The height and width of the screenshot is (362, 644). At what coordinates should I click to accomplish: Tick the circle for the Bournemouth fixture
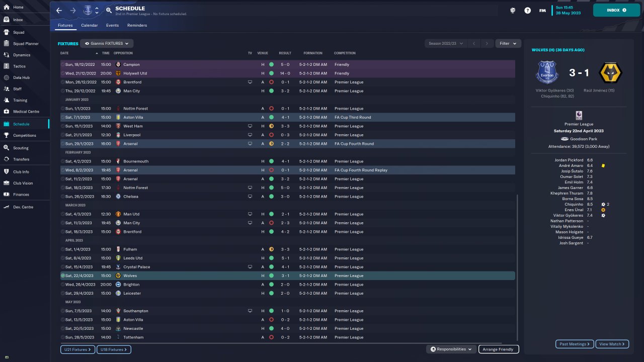(63, 161)
